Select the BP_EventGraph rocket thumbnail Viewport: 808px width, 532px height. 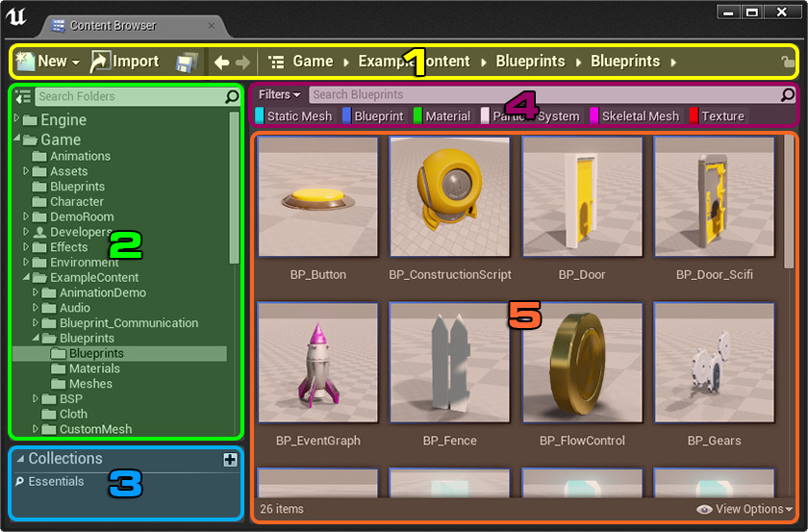pos(318,363)
